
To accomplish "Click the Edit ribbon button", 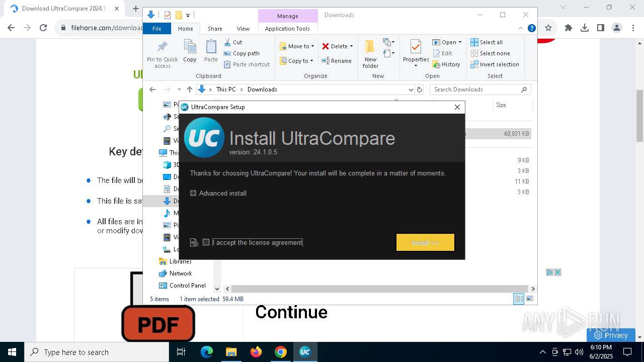I will [442, 53].
